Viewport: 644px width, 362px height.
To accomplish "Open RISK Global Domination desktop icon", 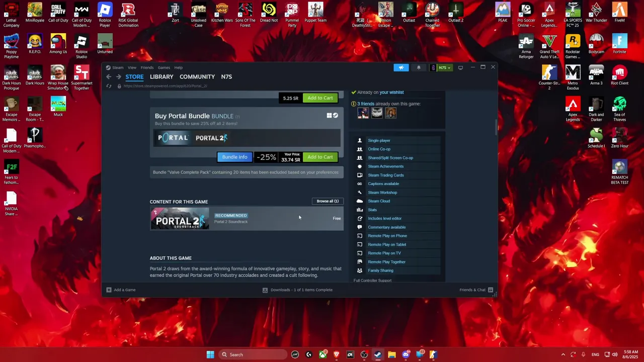I will coord(128,15).
